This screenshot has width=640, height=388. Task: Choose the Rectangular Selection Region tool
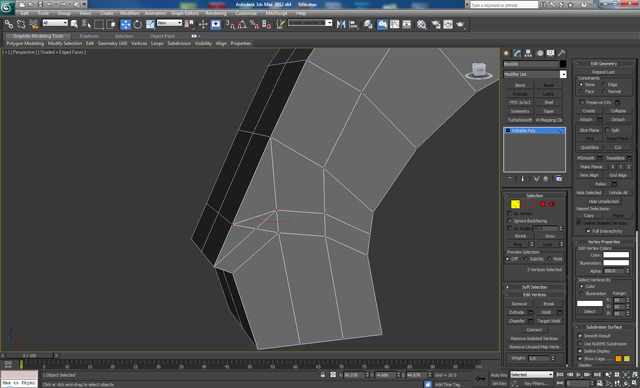tap(99, 24)
